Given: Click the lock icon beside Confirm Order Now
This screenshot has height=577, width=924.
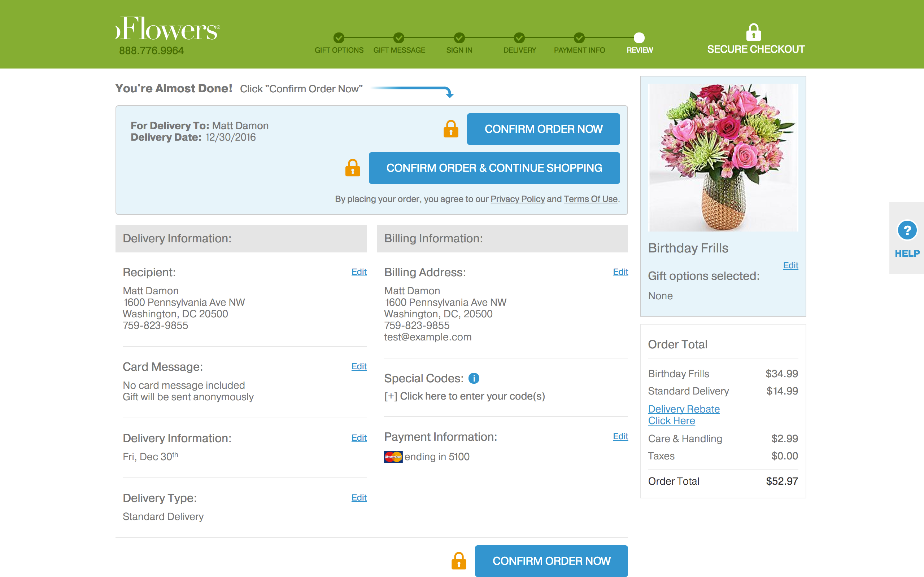Looking at the screenshot, I should coord(451,129).
